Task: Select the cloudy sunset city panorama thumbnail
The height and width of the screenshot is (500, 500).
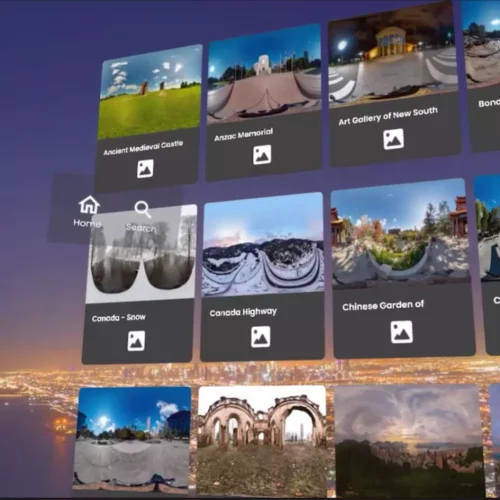Action: pos(409,442)
